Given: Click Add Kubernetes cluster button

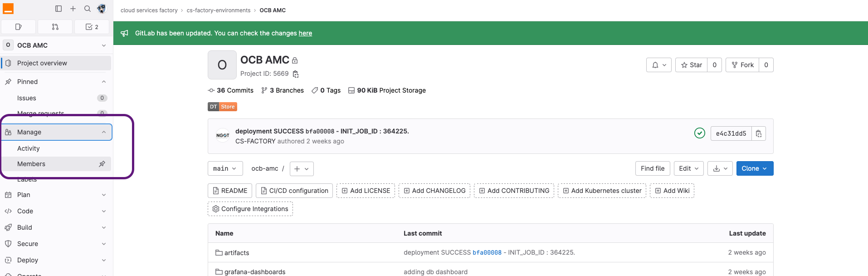Looking at the screenshot, I should [x=602, y=191].
